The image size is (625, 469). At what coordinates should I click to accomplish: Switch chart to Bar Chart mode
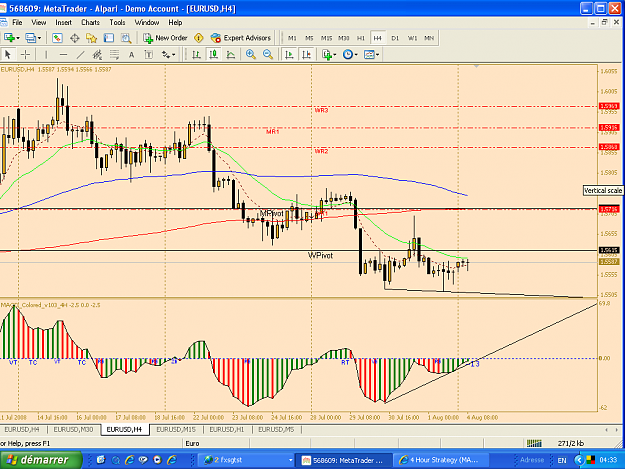(x=196, y=55)
